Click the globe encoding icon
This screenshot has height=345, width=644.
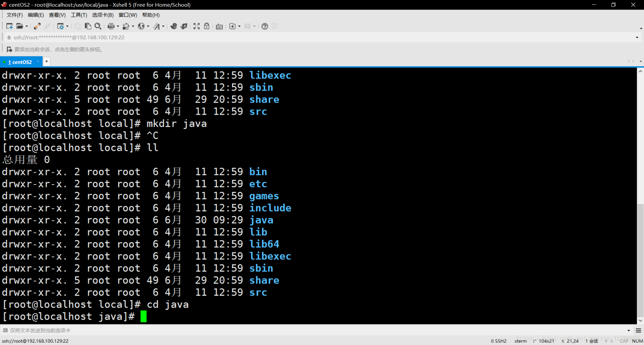tap(141, 26)
